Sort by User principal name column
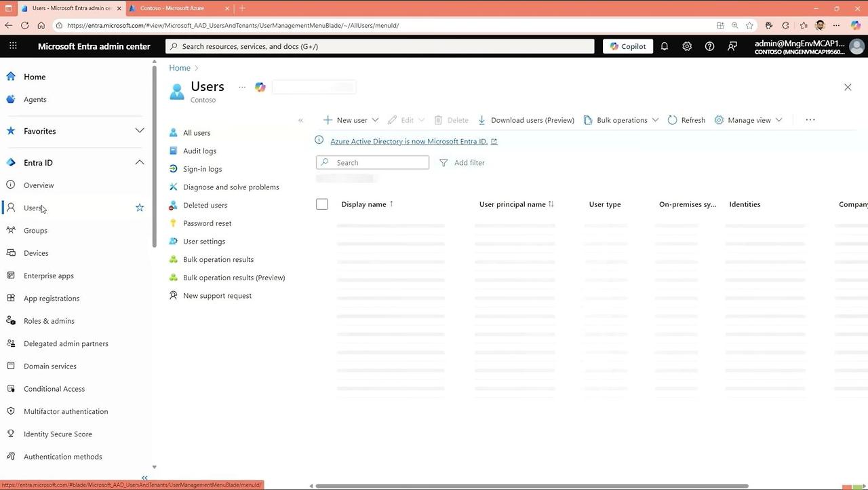 513,204
